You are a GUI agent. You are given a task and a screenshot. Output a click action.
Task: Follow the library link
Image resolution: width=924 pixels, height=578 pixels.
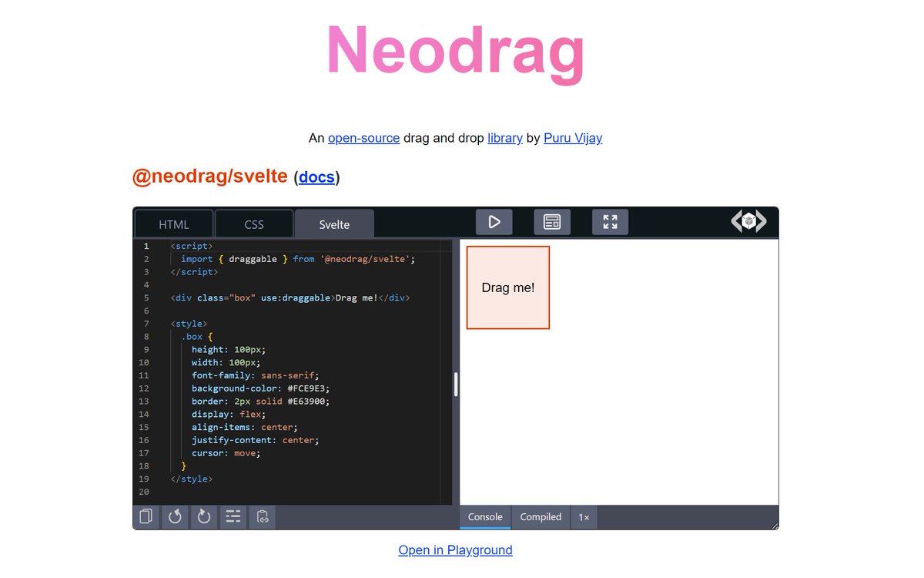505,138
